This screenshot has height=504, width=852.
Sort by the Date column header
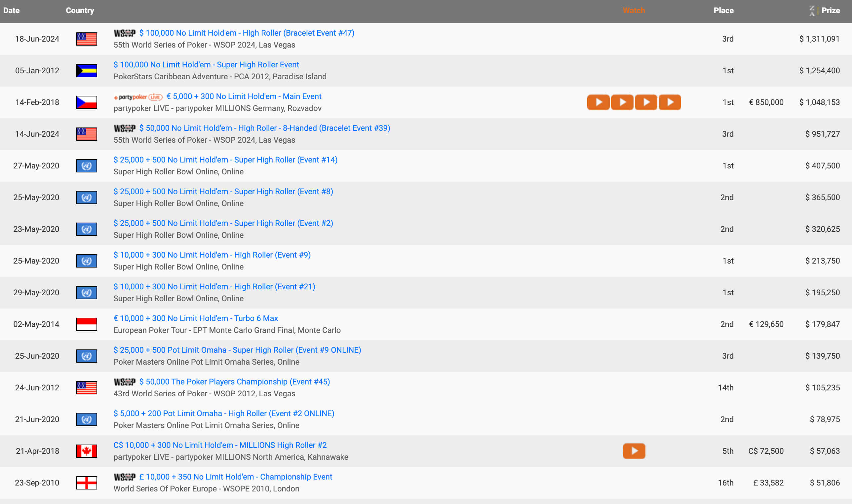click(11, 11)
